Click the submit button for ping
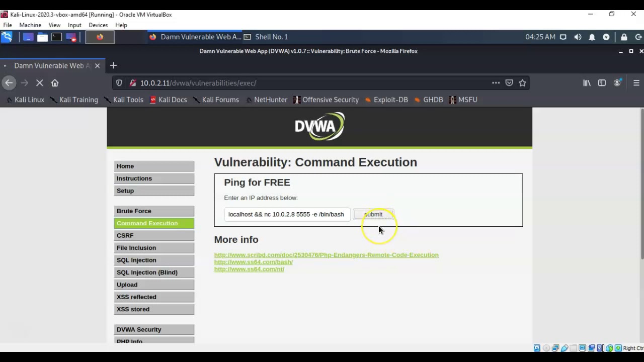The height and width of the screenshot is (362, 644). click(x=373, y=214)
